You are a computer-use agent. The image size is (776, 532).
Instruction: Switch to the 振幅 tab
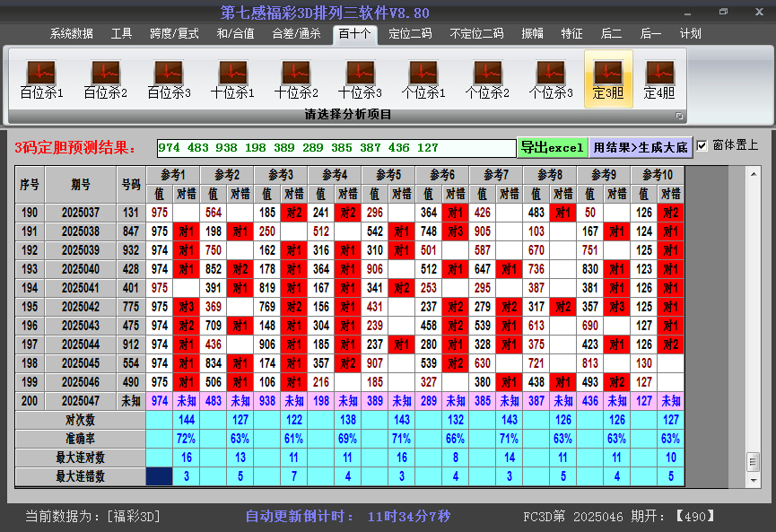(x=533, y=34)
